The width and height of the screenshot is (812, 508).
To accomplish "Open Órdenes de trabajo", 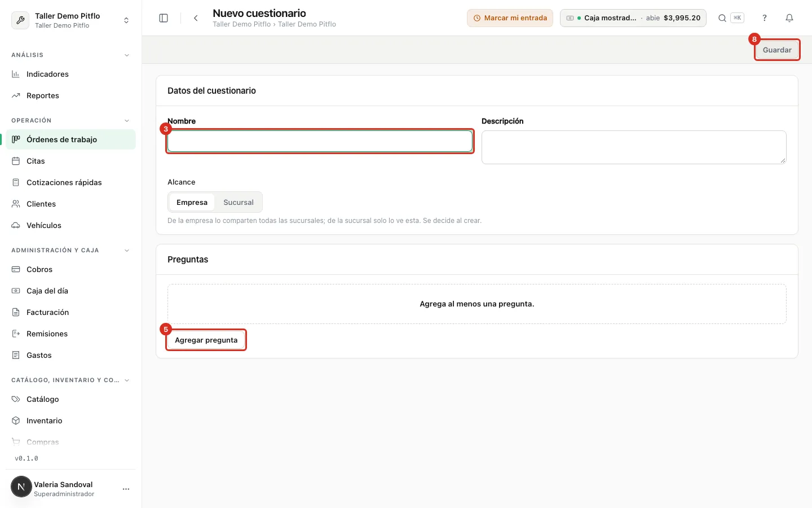I will 71,139.
